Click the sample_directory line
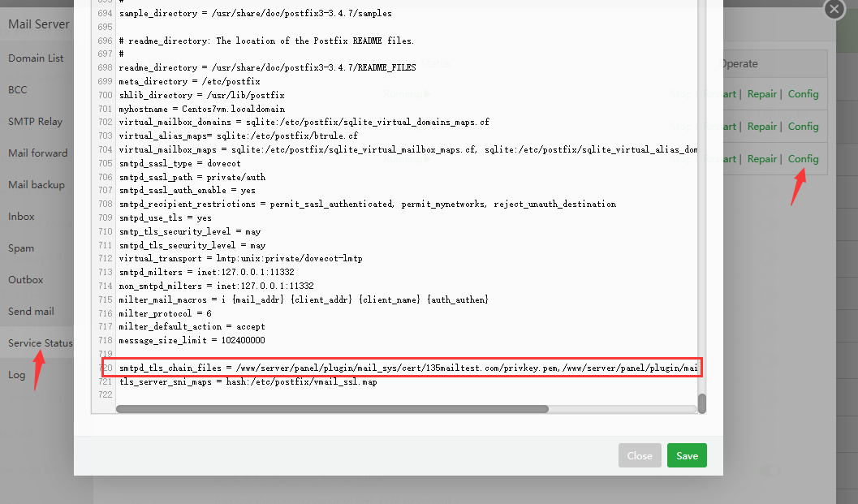Viewport: 858px width, 504px height. (x=256, y=13)
